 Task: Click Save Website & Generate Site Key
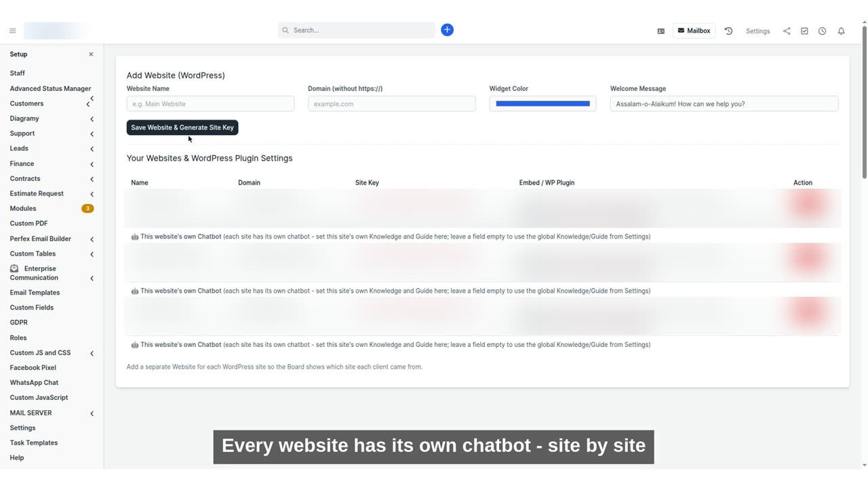(182, 127)
